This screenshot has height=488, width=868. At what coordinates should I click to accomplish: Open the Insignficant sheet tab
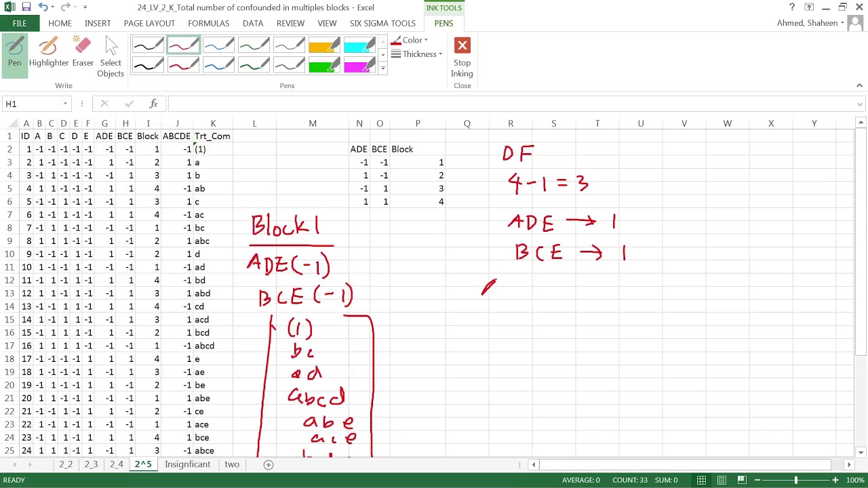pyautogui.click(x=187, y=464)
